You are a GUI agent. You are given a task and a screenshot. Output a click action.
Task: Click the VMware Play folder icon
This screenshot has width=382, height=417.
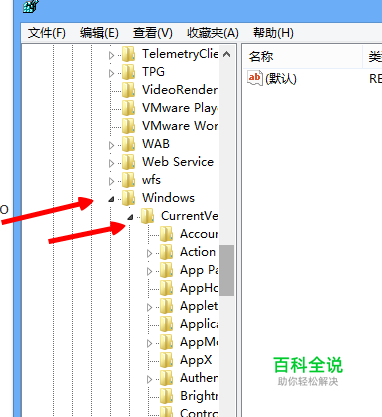pyautogui.click(x=128, y=108)
